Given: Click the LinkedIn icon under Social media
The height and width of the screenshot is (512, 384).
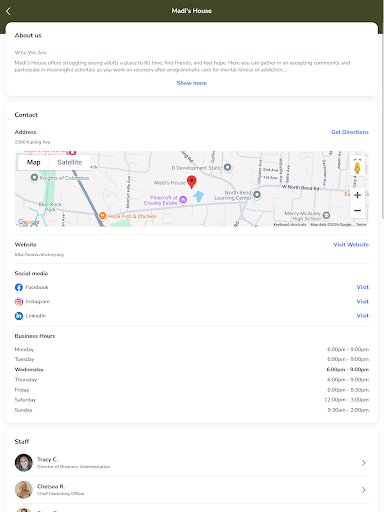Looking at the screenshot, I should click(19, 316).
